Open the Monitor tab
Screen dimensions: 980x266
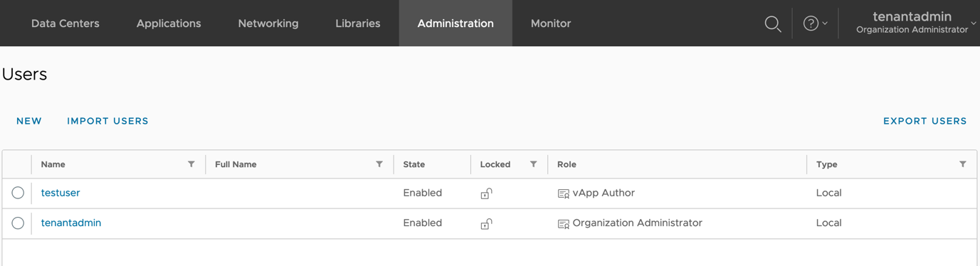tap(551, 23)
